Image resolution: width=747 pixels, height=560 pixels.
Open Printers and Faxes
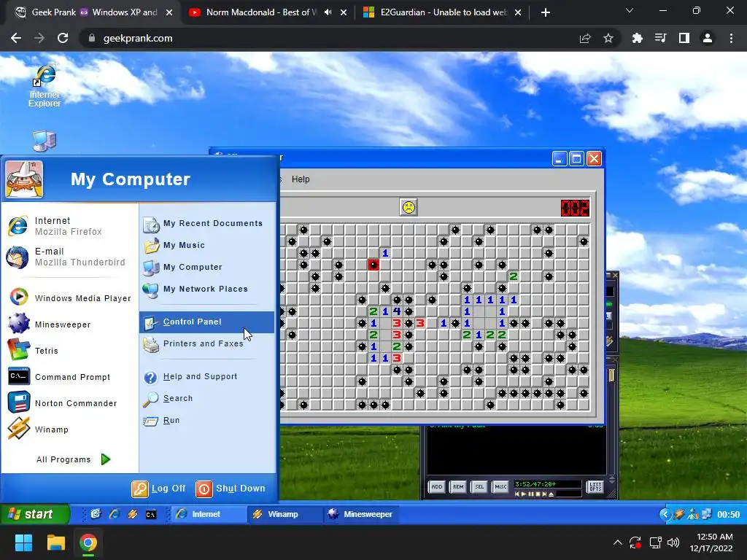tap(208, 344)
